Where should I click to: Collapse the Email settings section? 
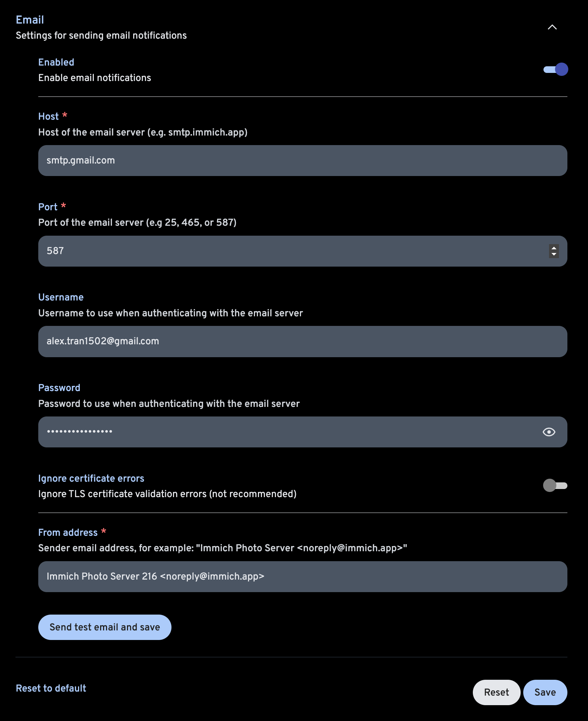point(552,27)
